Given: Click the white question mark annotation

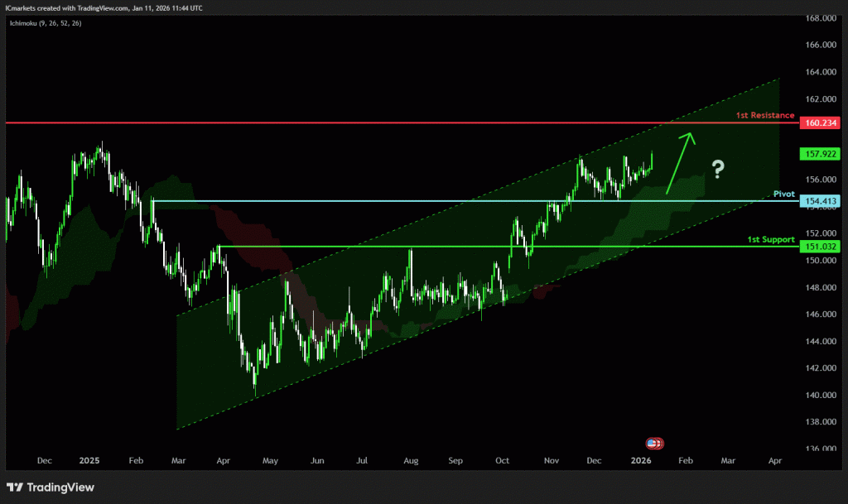Looking at the screenshot, I should (717, 170).
